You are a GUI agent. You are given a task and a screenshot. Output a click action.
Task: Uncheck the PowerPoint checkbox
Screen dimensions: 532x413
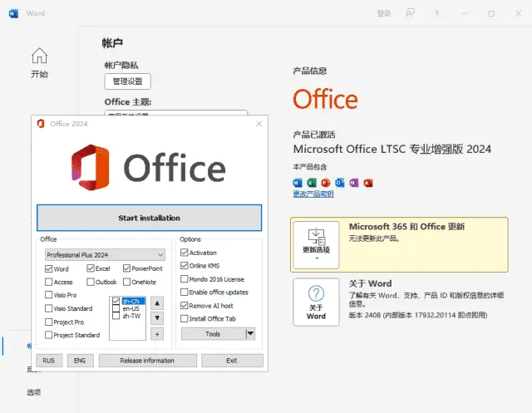pos(126,268)
